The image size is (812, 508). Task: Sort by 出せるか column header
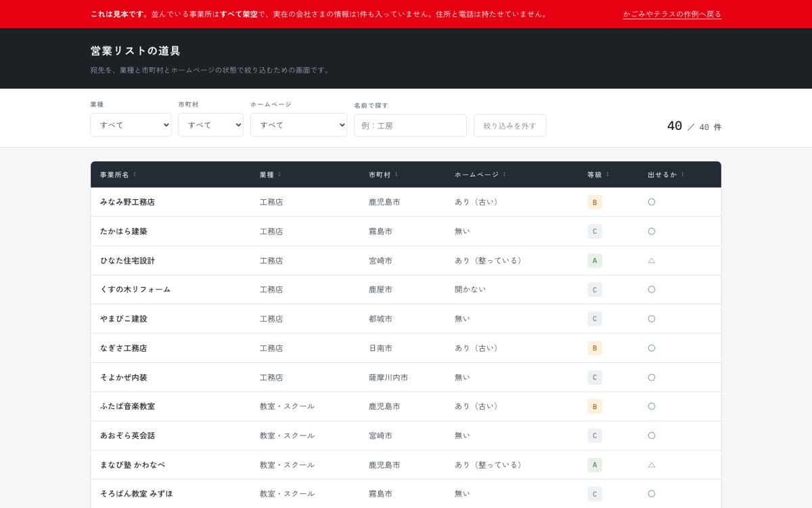click(x=666, y=175)
